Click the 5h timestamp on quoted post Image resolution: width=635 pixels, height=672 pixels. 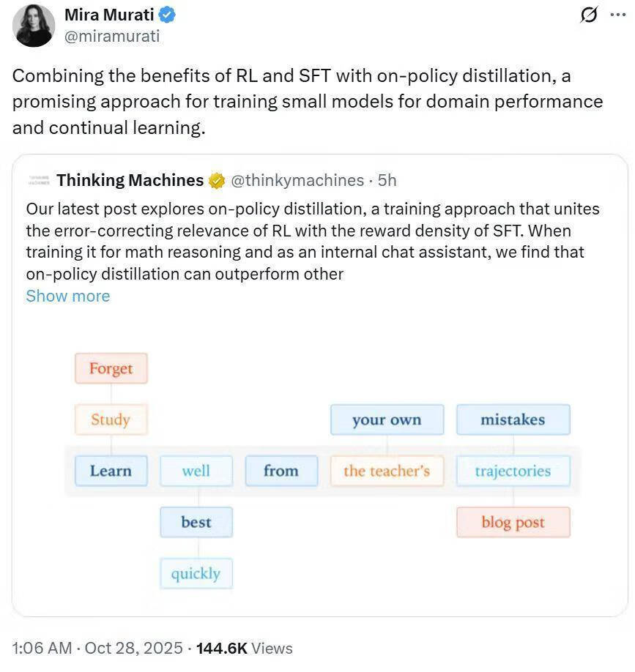click(x=387, y=180)
